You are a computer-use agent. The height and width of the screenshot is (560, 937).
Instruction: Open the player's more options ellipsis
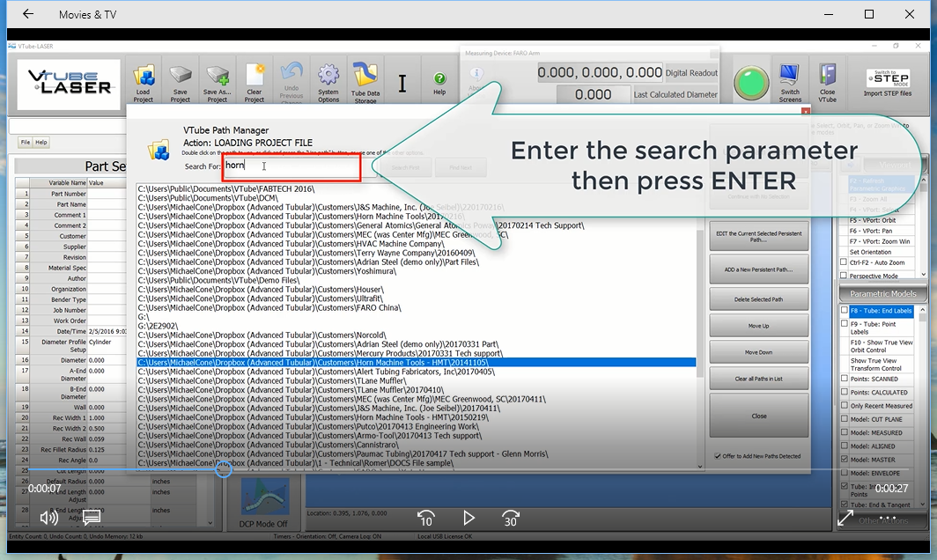[x=888, y=518]
